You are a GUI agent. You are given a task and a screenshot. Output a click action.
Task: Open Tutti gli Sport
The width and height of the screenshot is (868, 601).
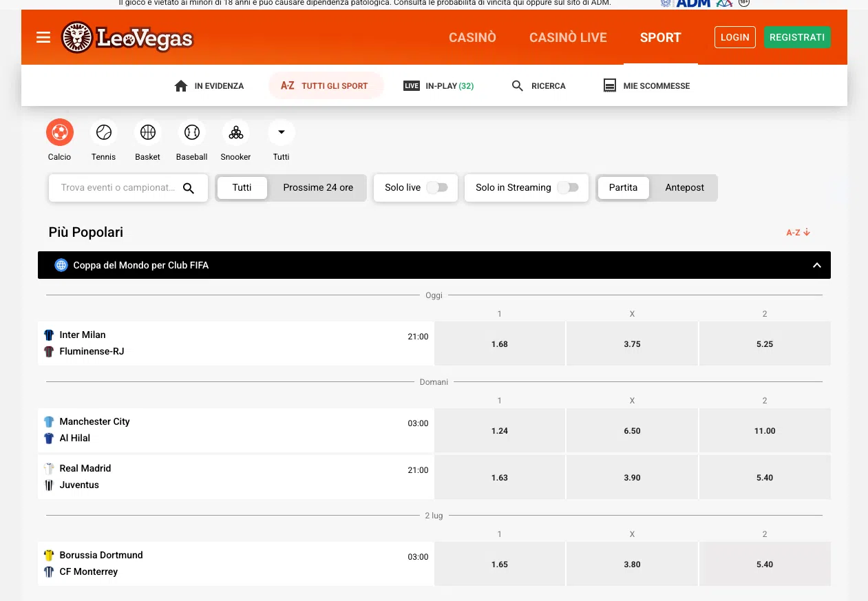[325, 86]
